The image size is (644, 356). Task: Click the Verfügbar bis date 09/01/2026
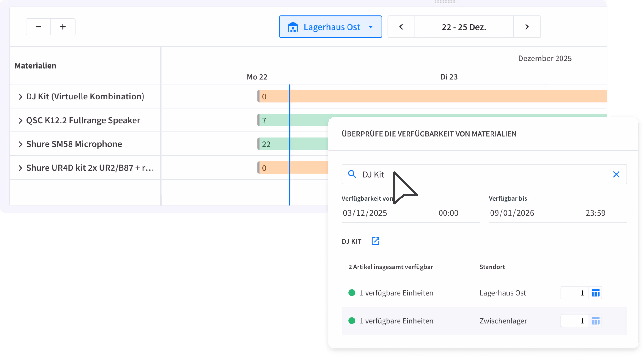click(x=512, y=213)
